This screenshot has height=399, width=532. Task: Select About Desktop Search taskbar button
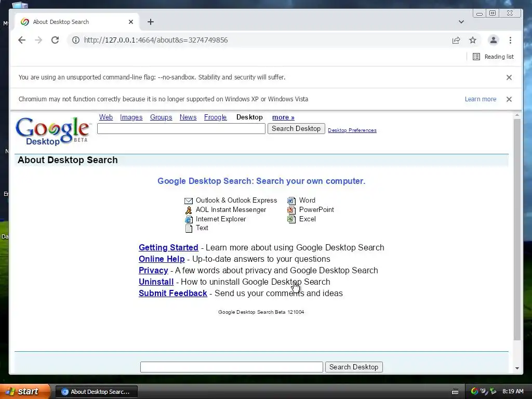96,392
